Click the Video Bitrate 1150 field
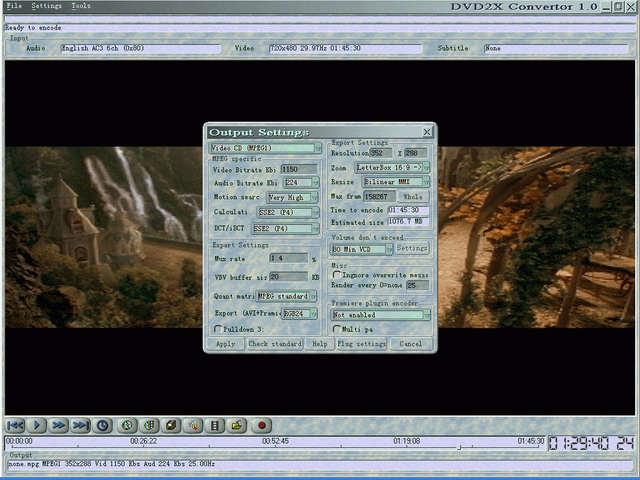 coord(299,169)
